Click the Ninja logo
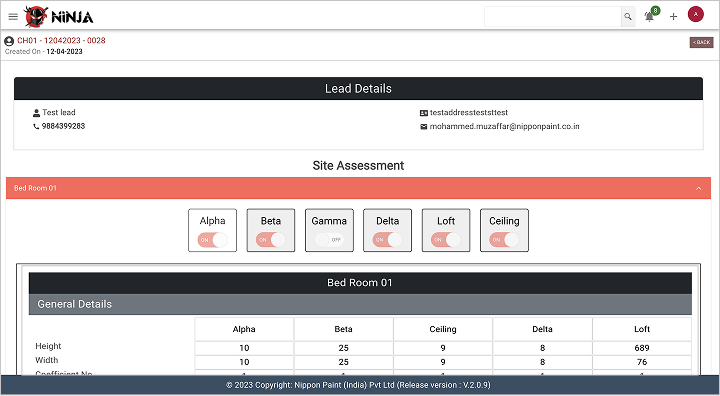Image resolution: width=720 pixels, height=396 pixels. point(59,17)
